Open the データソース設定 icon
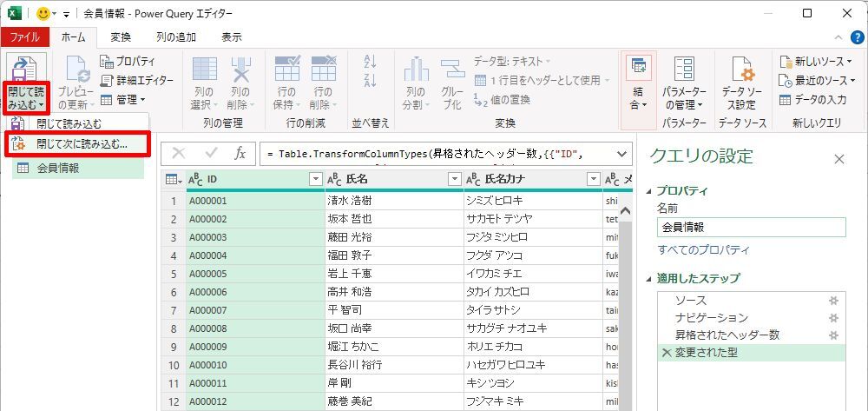This screenshot has width=868, height=411. pyautogui.click(x=742, y=69)
